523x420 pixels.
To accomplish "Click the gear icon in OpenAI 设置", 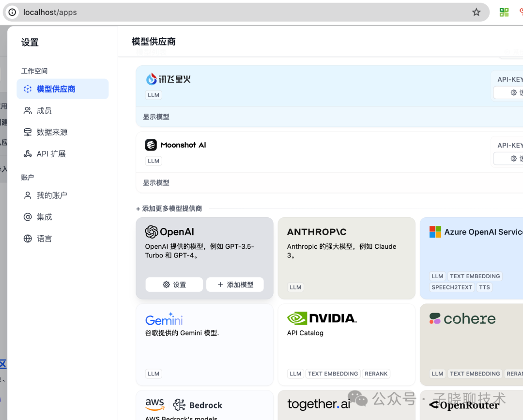I will [166, 285].
